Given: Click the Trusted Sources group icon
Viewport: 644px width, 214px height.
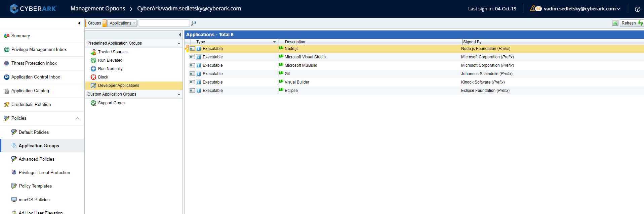Looking at the screenshot, I should [93, 52].
